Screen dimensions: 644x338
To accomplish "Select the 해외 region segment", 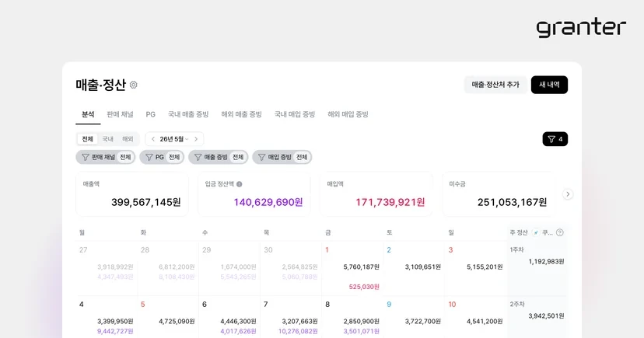I will 128,139.
